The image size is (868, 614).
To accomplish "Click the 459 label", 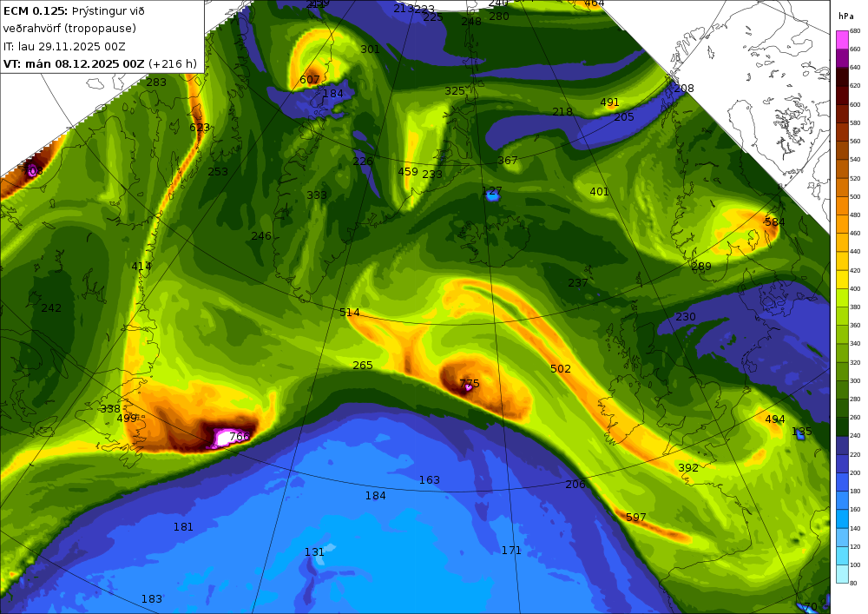I will 407,172.
